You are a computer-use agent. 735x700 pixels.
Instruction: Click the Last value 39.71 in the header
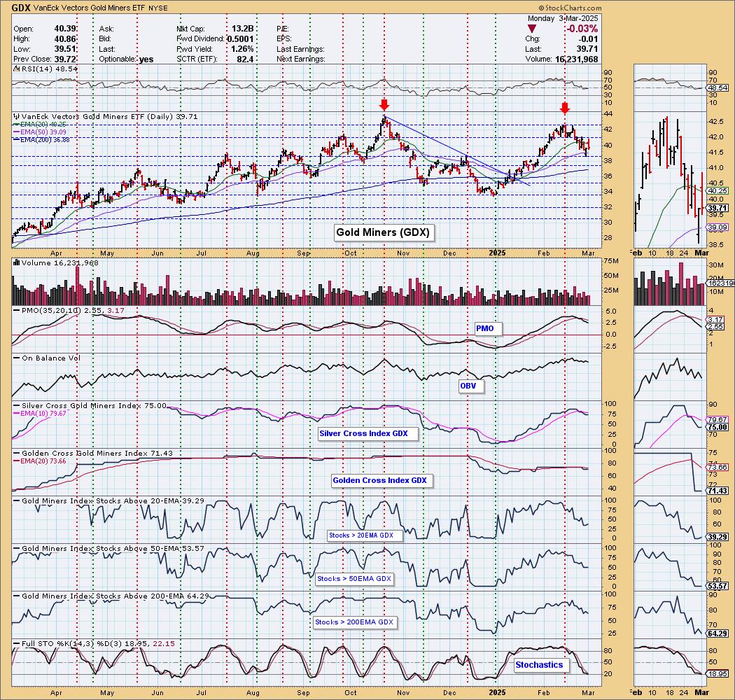pyautogui.click(x=588, y=49)
